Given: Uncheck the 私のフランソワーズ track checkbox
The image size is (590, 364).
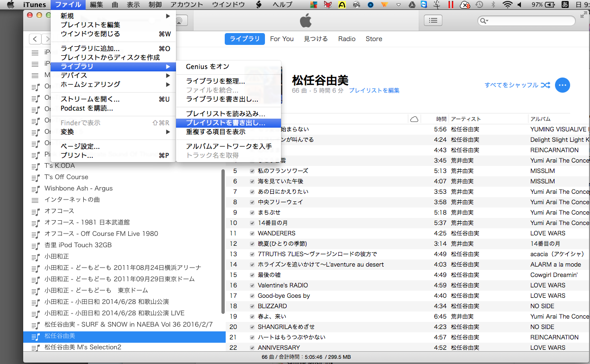Looking at the screenshot, I should coord(252,171).
